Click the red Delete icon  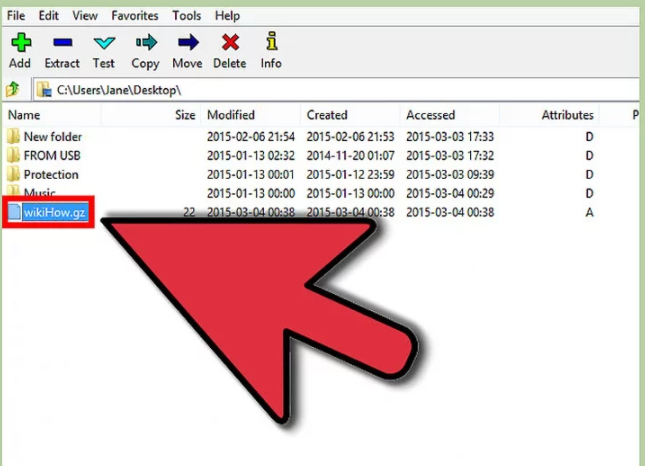point(230,43)
